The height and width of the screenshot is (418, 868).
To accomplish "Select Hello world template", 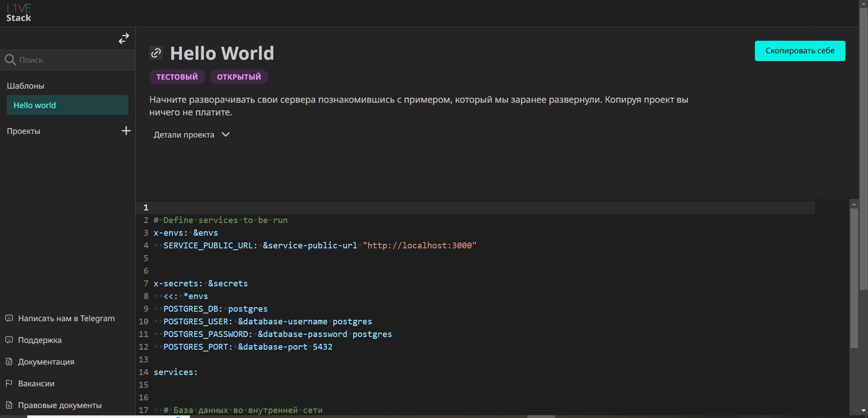I will coord(67,105).
